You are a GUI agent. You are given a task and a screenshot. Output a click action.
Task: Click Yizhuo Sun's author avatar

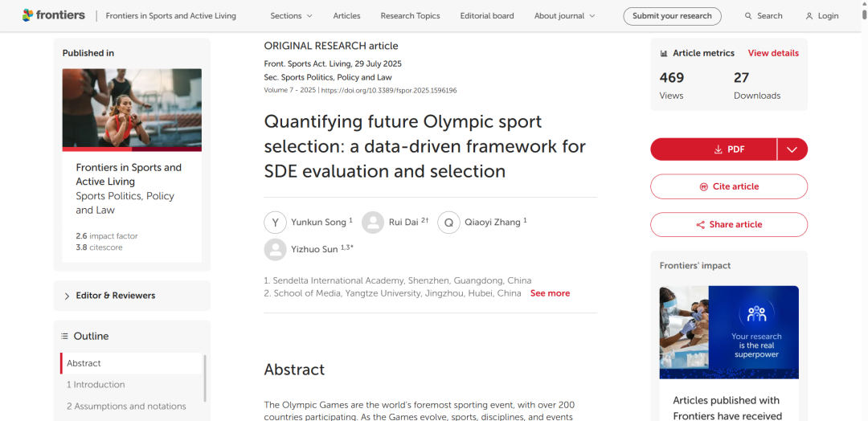[x=276, y=250]
